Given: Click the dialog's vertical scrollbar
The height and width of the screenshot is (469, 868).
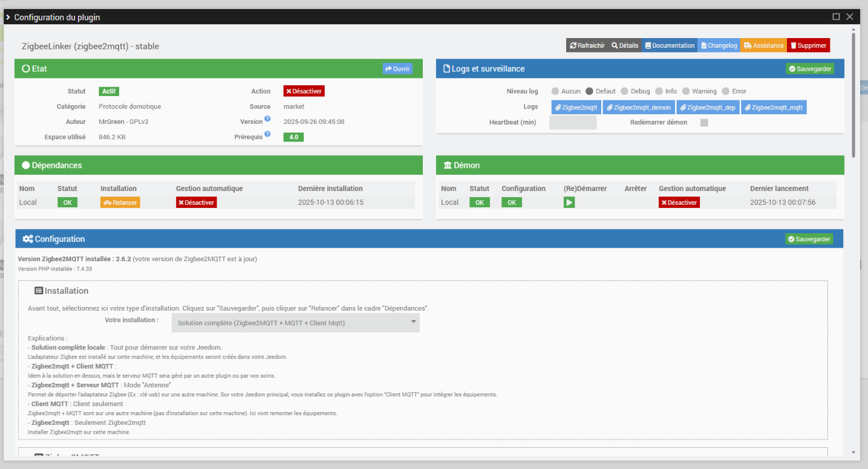Looking at the screenshot, I should pos(853,97).
